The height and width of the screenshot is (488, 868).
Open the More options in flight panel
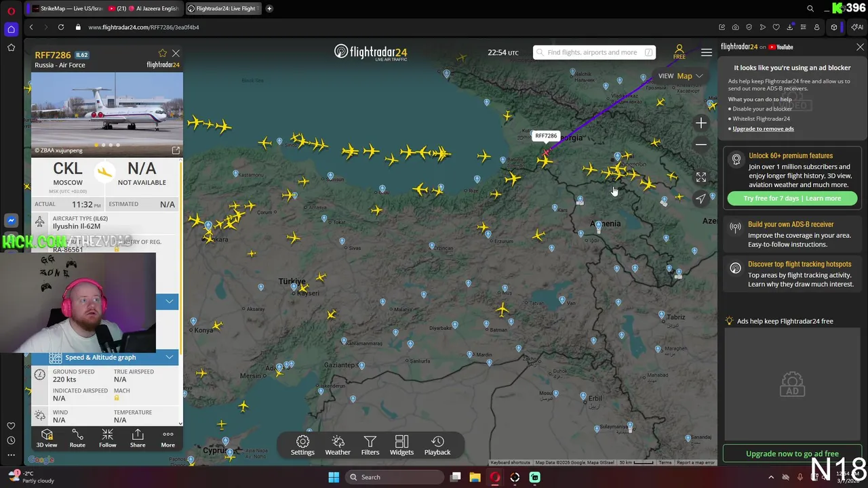click(167, 438)
